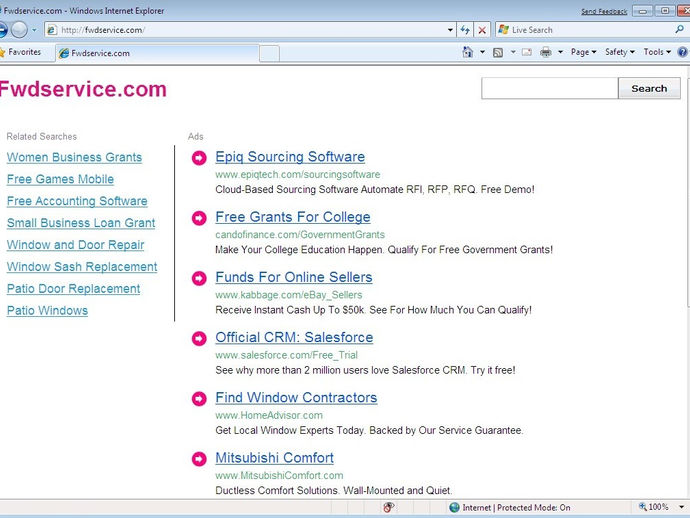Viewport: 690px width, 518px height.
Task: Click www.HomeAdvisor.com URL
Action: pos(269,415)
